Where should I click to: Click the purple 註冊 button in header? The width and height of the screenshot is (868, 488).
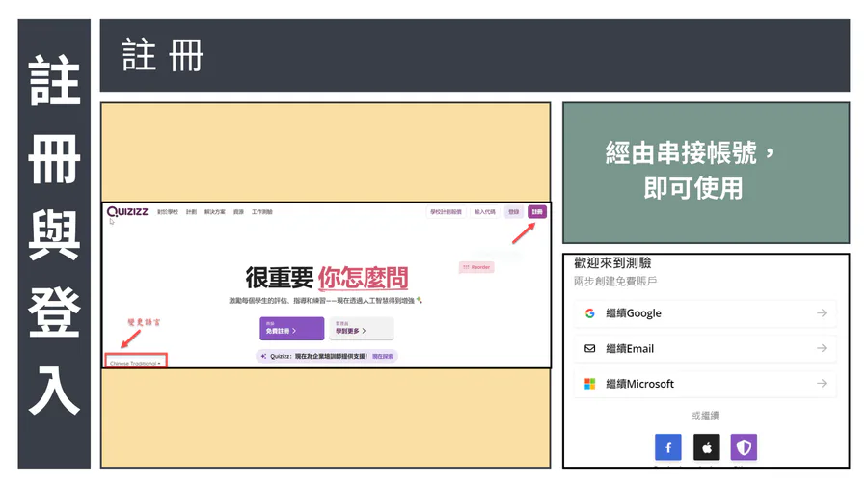537,212
